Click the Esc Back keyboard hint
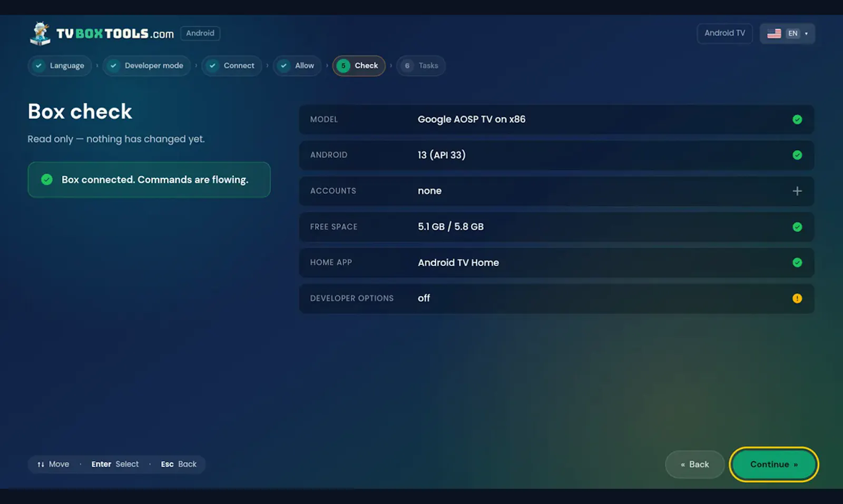This screenshot has height=504, width=843. tap(179, 464)
